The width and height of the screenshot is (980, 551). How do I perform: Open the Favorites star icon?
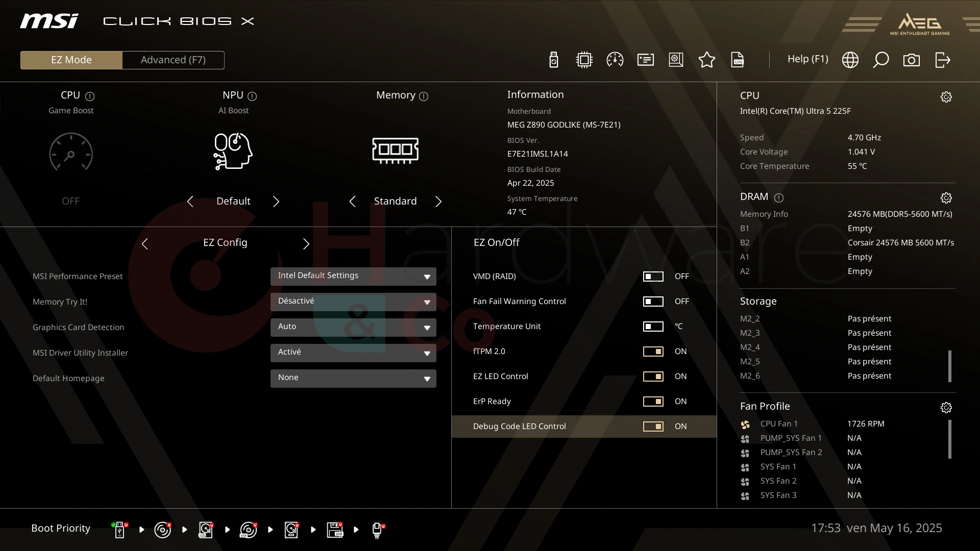tap(707, 60)
